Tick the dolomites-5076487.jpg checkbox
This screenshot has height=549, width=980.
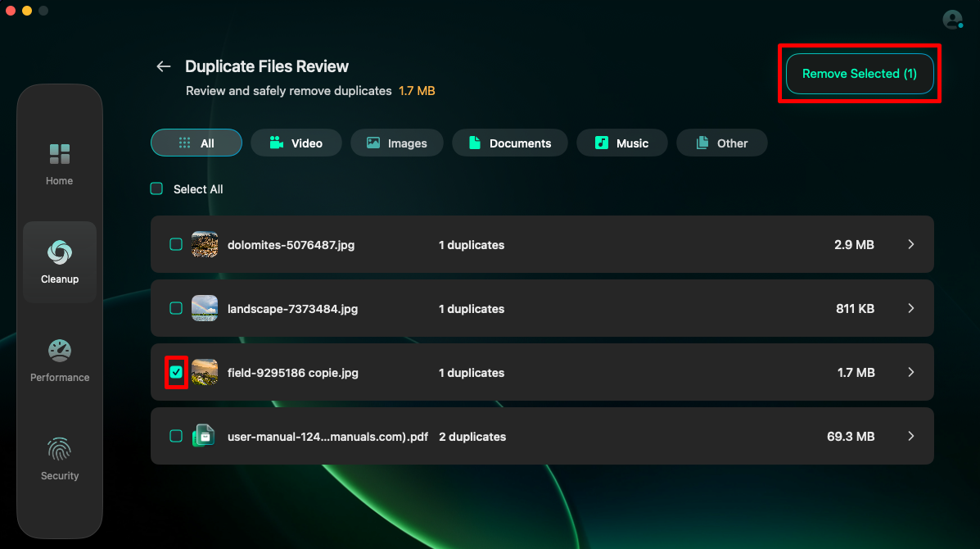176,244
